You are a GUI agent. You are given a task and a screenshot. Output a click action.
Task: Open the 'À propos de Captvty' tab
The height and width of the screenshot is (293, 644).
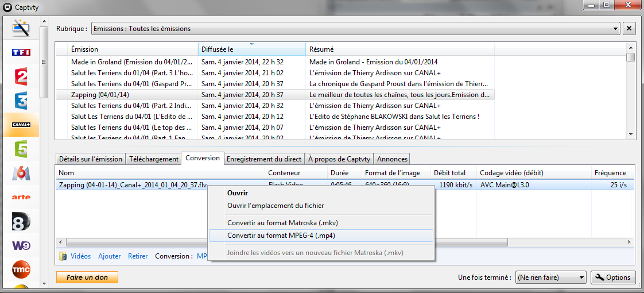pyautogui.click(x=339, y=159)
